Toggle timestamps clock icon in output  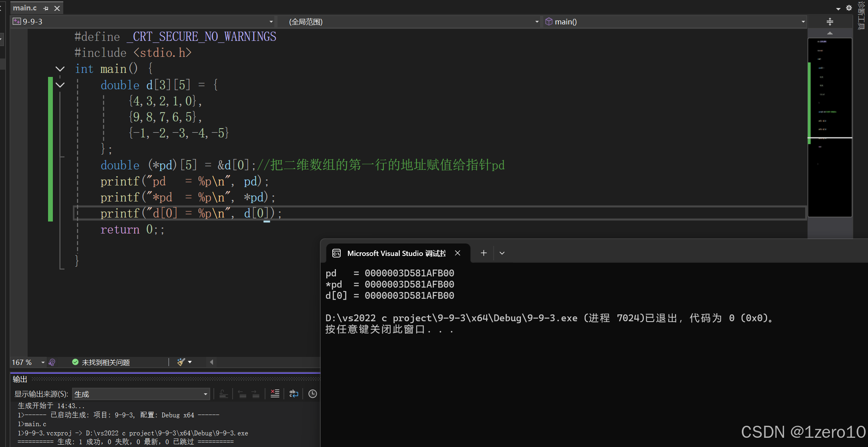click(313, 394)
